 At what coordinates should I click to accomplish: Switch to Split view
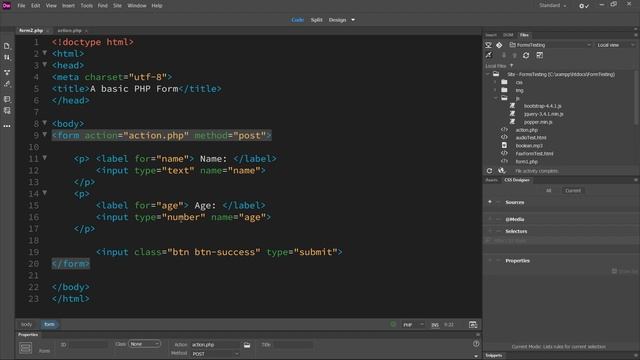click(316, 20)
